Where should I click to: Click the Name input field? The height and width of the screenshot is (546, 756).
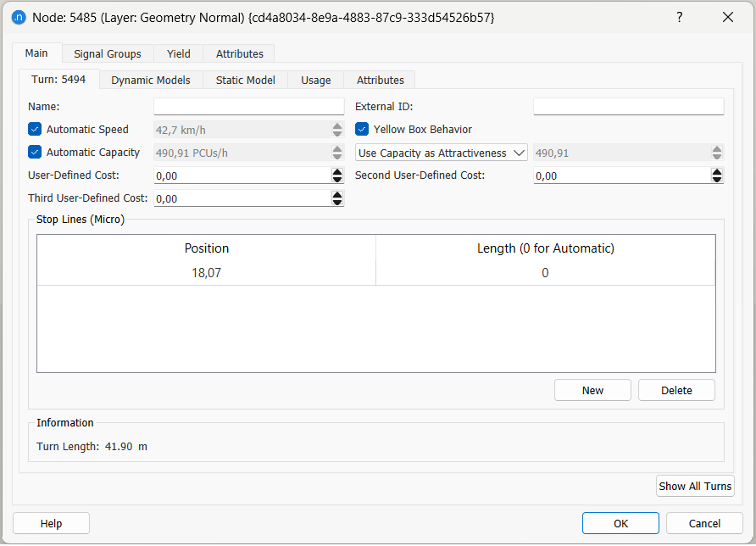point(248,107)
